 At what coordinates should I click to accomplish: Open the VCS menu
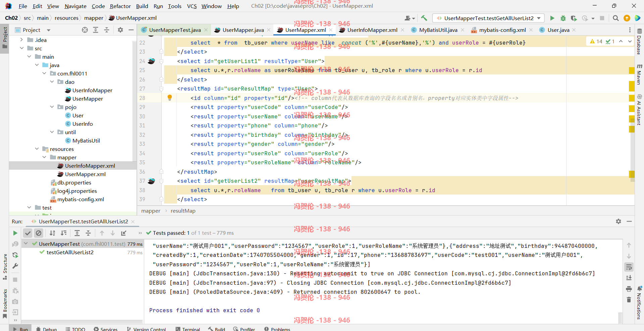(192, 6)
